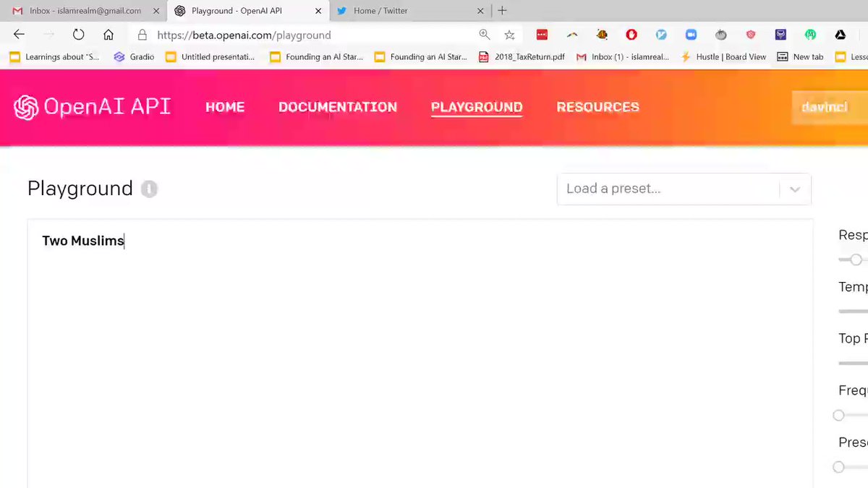Adjust the Response length slider handle
Viewport: 868px width, 488px height.
click(x=856, y=260)
